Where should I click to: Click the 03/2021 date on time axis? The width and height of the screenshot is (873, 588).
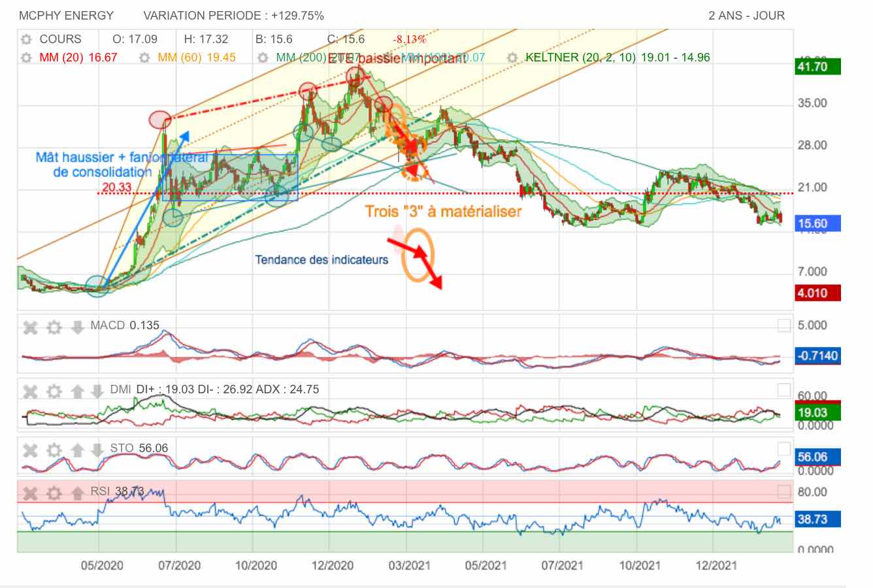pos(409,565)
